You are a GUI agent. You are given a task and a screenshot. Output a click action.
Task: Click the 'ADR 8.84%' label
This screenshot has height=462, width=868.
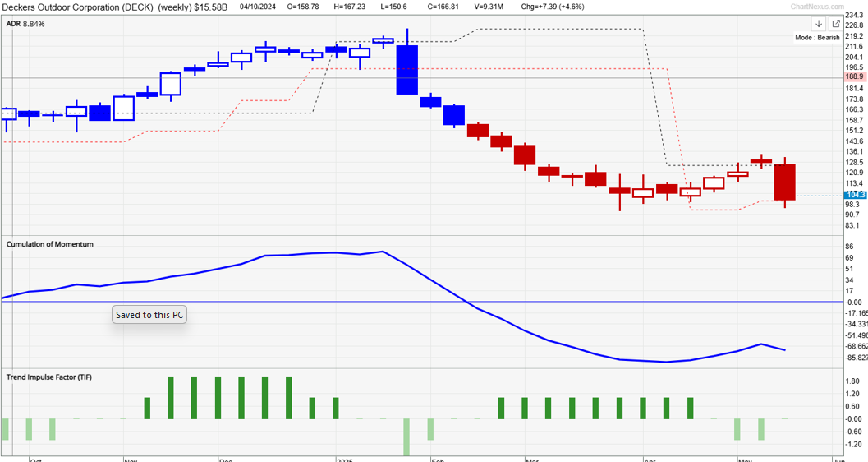tap(25, 24)
